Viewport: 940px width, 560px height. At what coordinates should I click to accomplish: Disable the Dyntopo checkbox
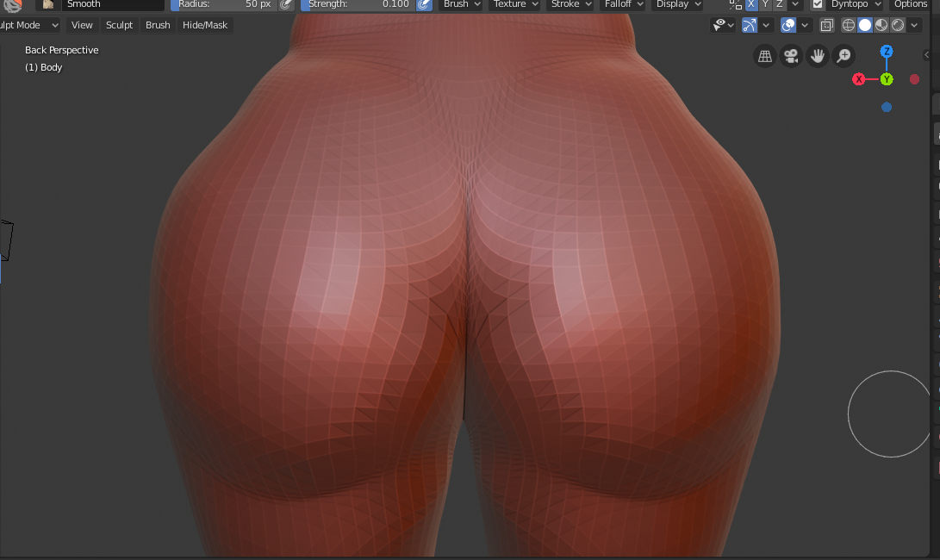pos(818,4)
